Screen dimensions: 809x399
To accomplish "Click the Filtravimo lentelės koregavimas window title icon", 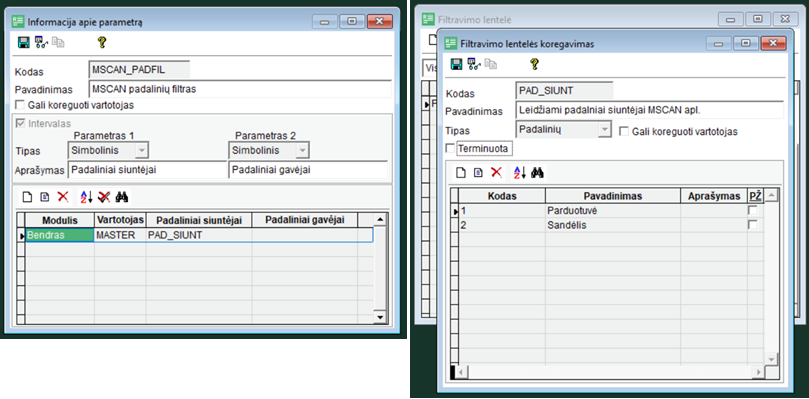I will click(x=451, y=43).
